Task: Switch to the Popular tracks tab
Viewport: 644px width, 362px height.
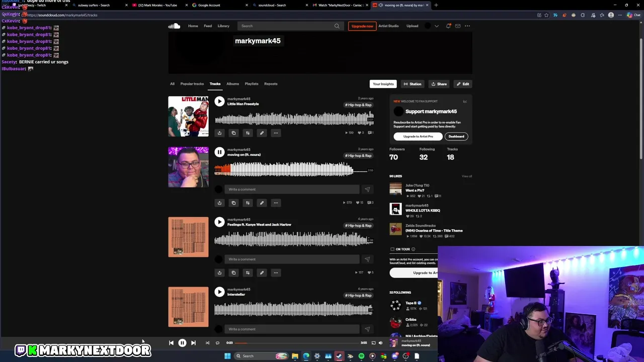Action: (x=192, y=84)
